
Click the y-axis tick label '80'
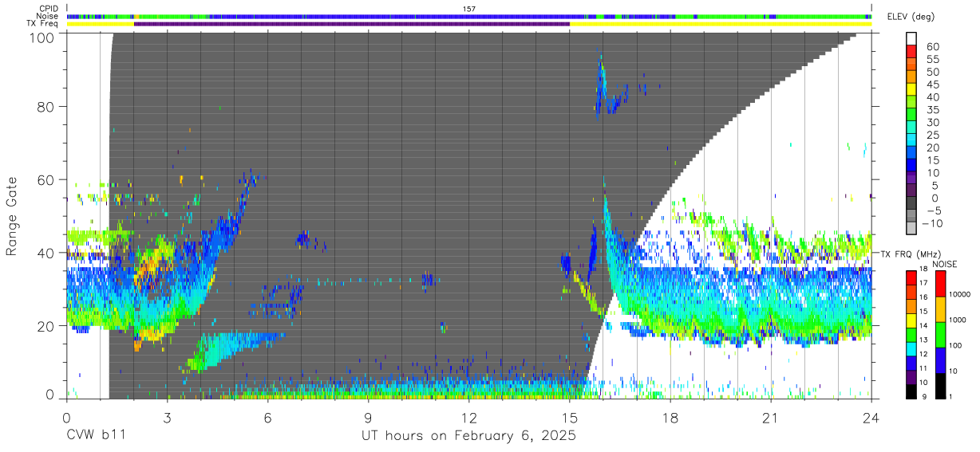pos(47,107)
